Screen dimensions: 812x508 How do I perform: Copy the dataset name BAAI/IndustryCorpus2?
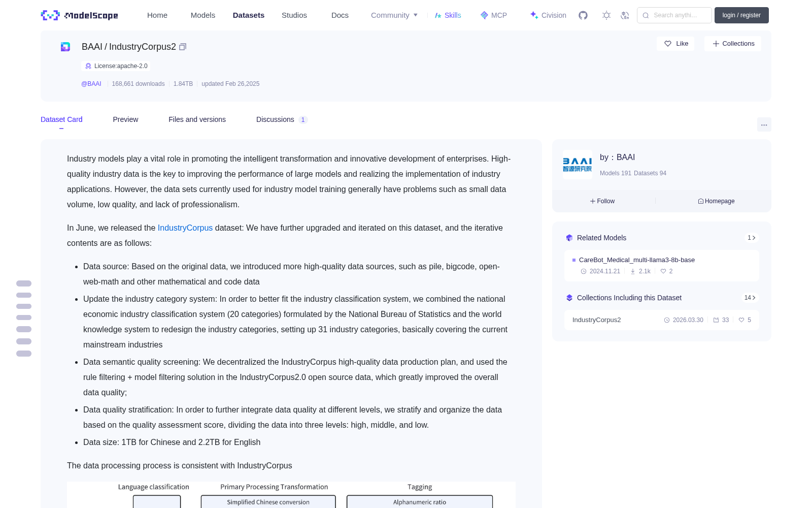pos(183,47)
